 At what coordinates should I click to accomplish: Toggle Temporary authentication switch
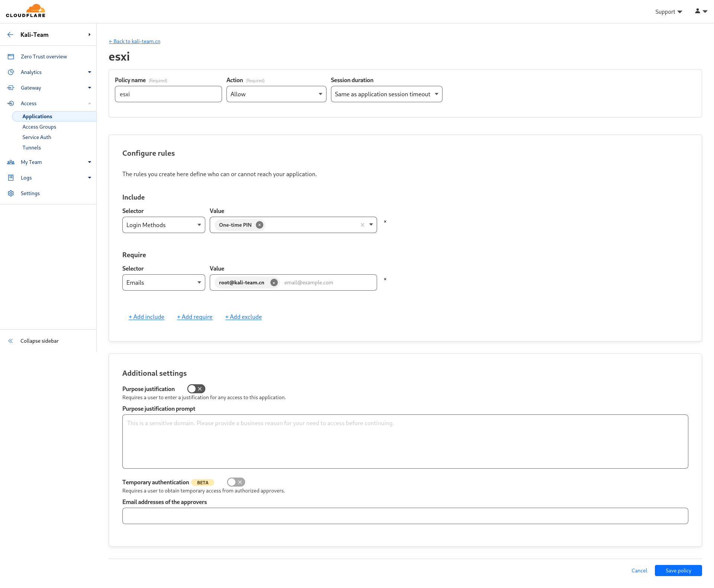click(x=236, y=482)
